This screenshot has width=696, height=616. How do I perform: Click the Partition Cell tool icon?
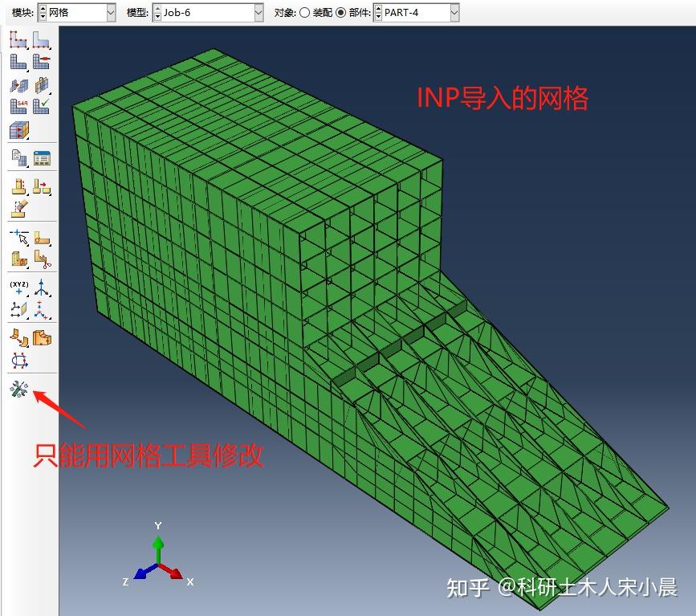pos(18,259)
